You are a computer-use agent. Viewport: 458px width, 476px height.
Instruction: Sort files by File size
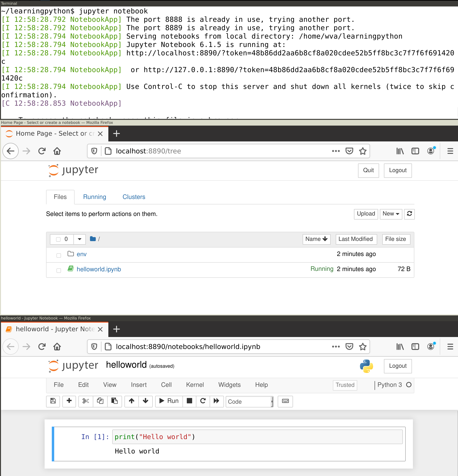coord(396,239)
